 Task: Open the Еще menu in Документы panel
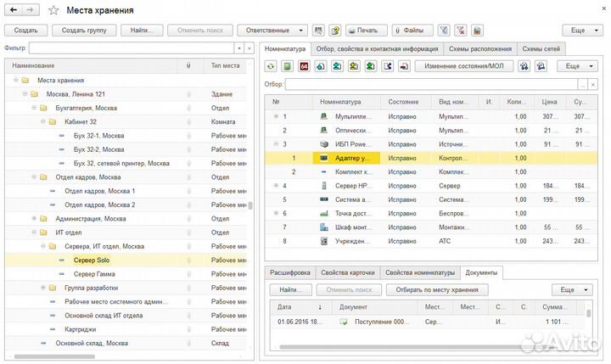point(572,289)
